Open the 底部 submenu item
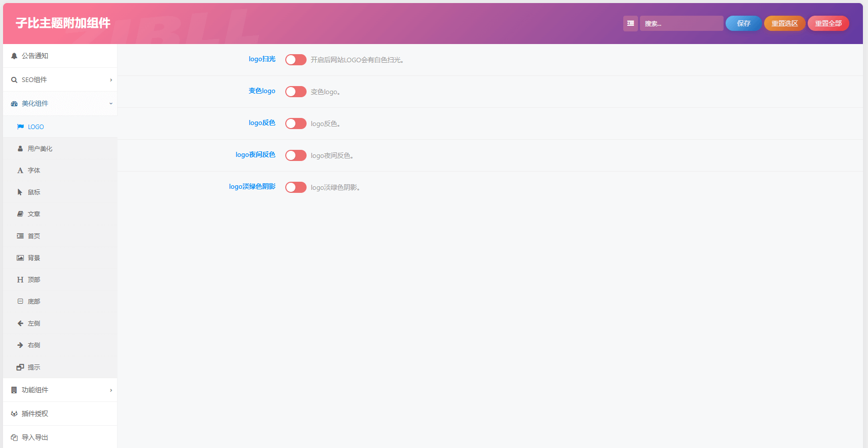Screen dimensions: 868x448 coord(60,301)
